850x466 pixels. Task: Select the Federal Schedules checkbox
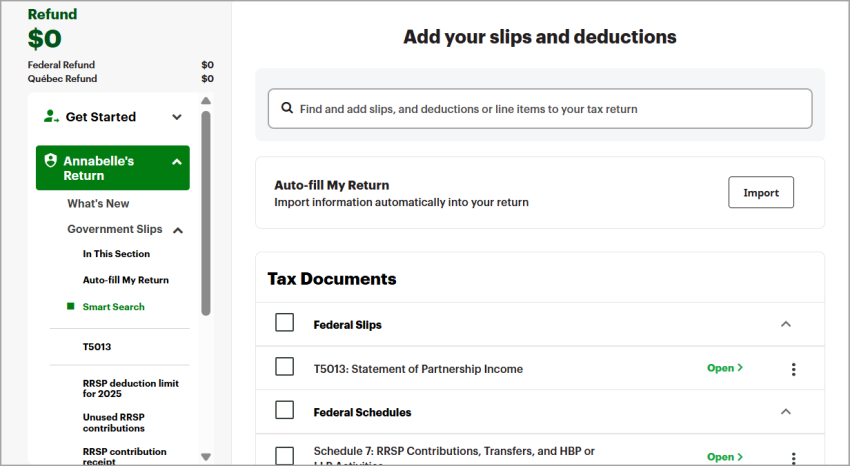coord(285,410)
